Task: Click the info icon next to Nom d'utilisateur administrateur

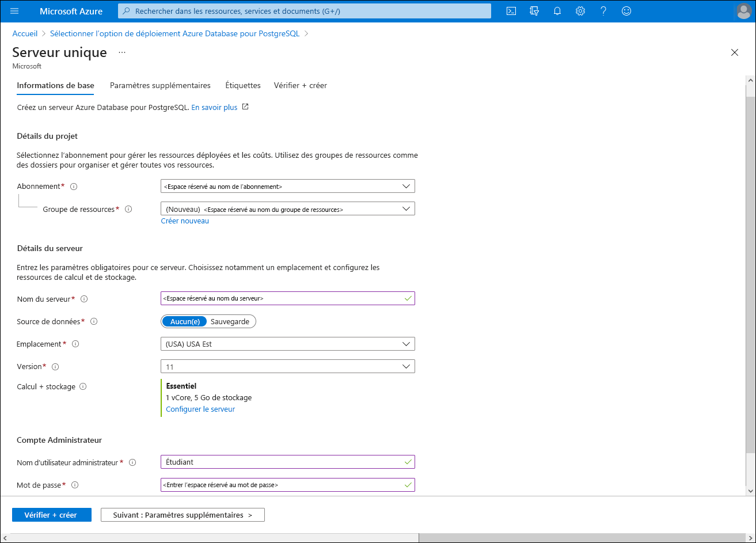Action: [132, 462]
